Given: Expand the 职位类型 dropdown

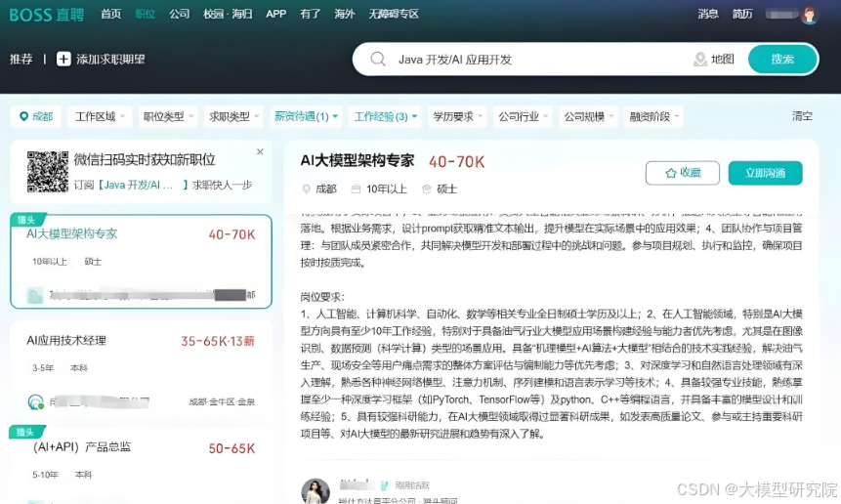Looking at the screenshot, I should pyautogui.click(x=168, y=116).
